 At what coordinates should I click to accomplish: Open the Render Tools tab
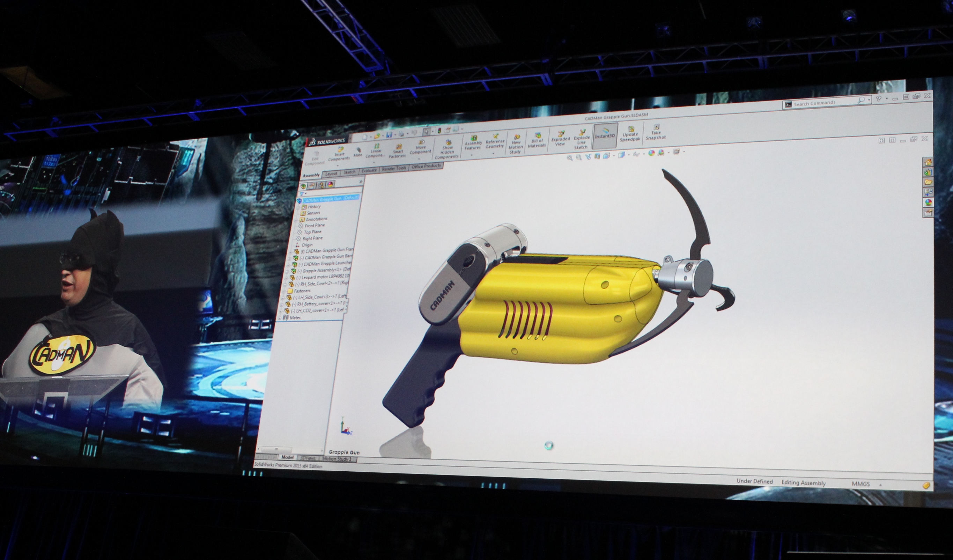click(394, 169)
